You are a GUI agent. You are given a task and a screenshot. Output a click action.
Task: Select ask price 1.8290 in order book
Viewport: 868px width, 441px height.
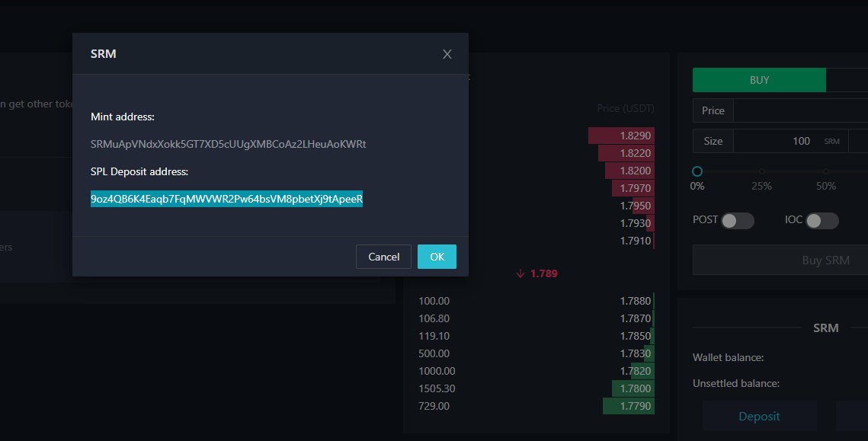tap(636, 136)
